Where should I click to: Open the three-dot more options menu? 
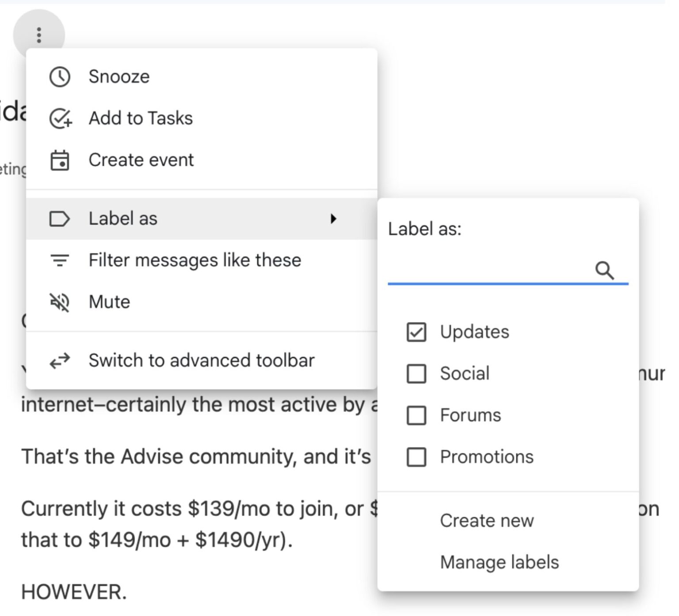39,34
